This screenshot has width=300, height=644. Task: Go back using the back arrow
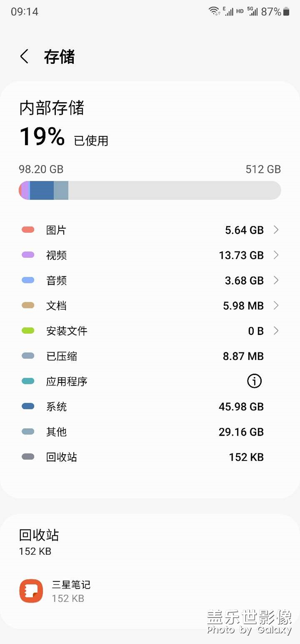[24, 56]
